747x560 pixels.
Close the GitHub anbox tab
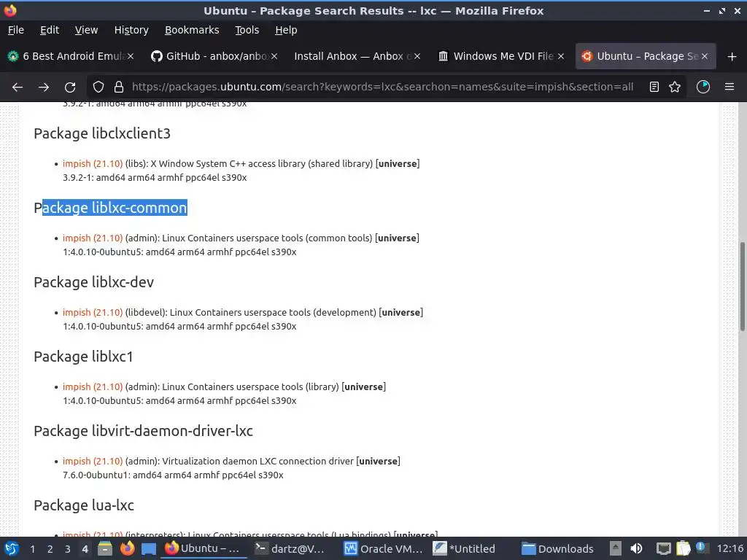coord(274,56)
